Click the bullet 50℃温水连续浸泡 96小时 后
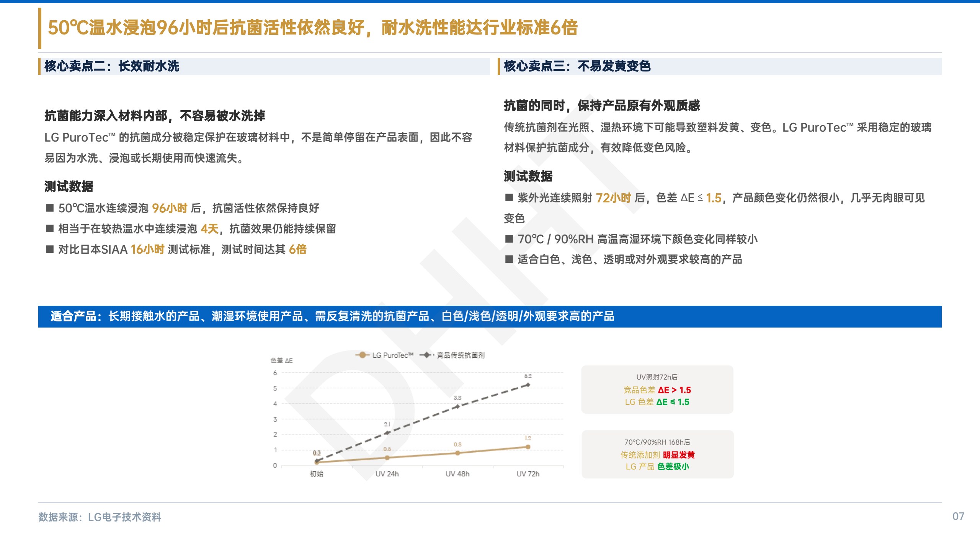This screenshot has width=980, height=551. [182, 208]
